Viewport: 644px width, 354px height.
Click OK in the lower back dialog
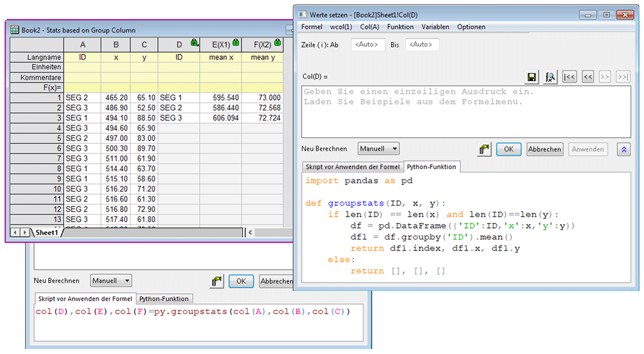(x=241, y=281)
